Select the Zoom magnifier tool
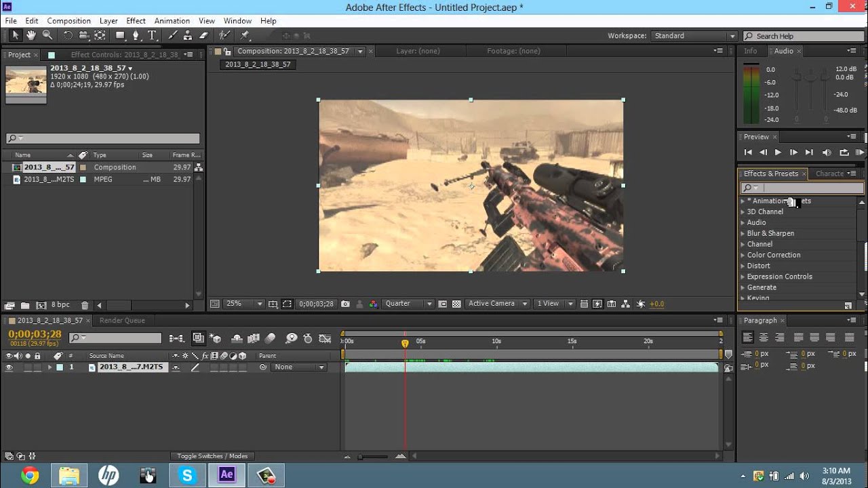The width and height of the screenshot is (868, 488). pyautogui.click(x=47, y=35)
